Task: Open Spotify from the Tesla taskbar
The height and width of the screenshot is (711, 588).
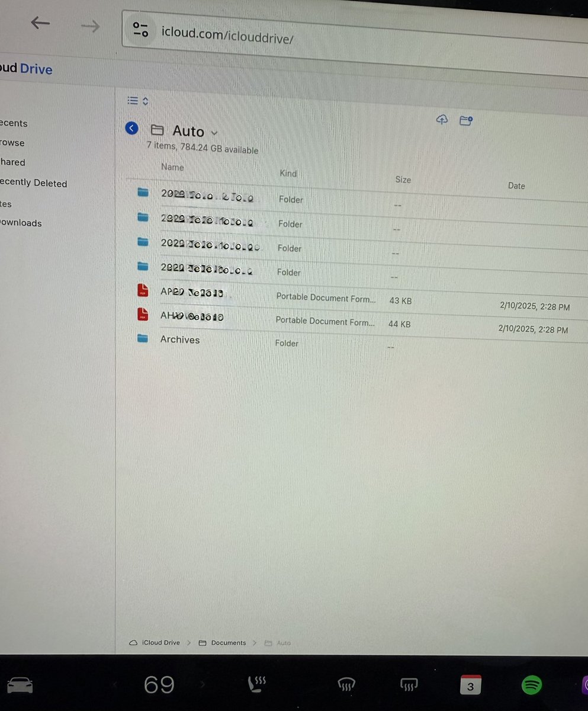Action: (531, 685)
